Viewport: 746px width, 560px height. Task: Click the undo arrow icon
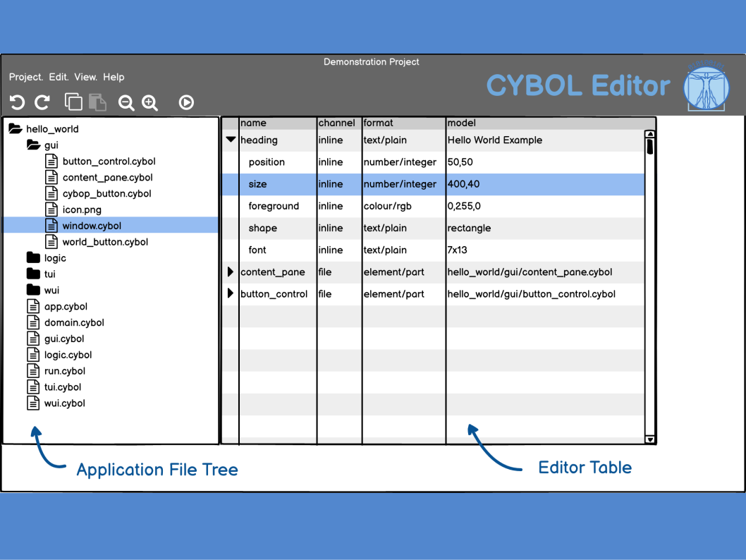[17, 102]
